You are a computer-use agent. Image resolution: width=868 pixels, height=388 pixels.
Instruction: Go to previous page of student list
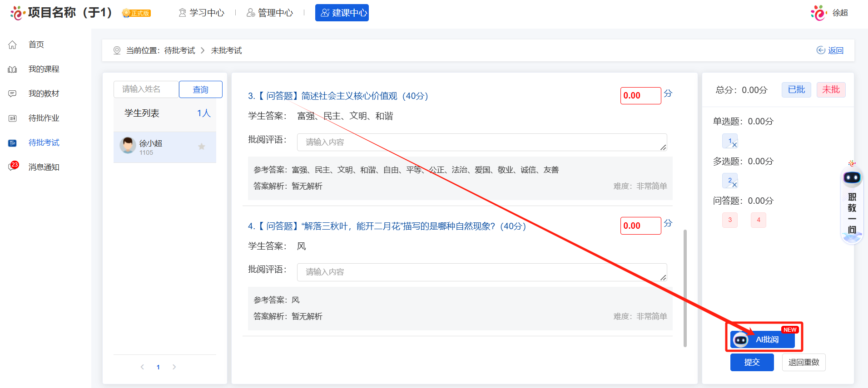point(142,367)
